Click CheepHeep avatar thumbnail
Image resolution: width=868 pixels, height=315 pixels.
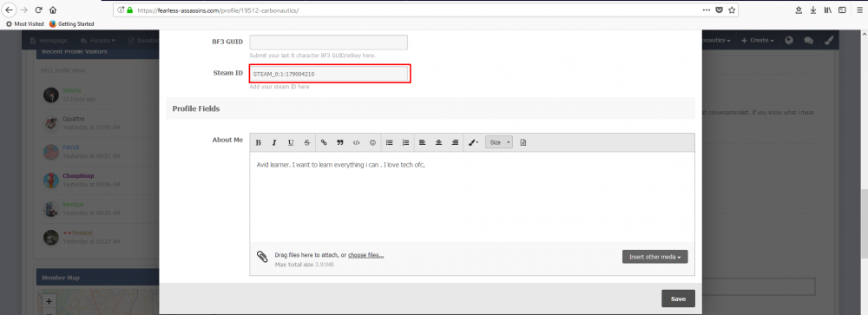pos(51,180)
